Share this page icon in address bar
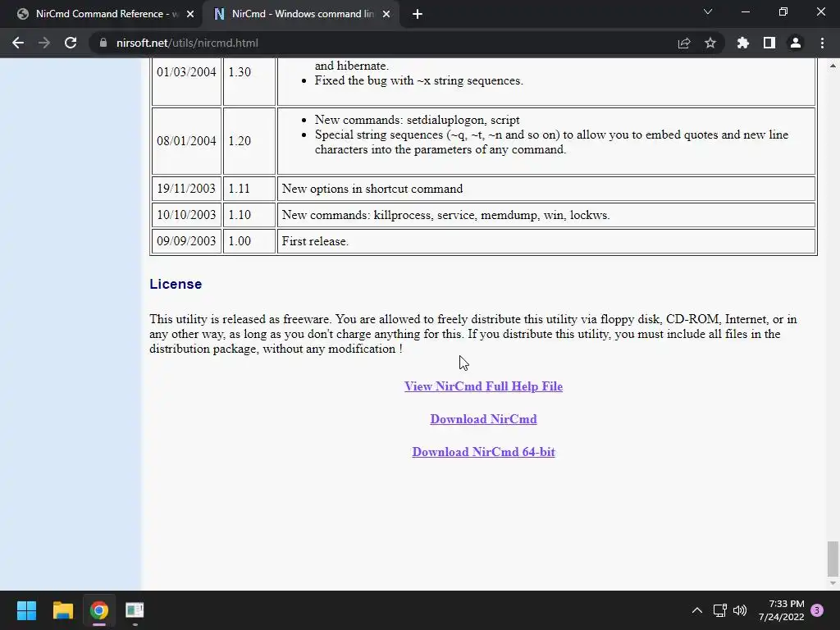The height and width of the screenshot is (630, 840). [684, 43]
